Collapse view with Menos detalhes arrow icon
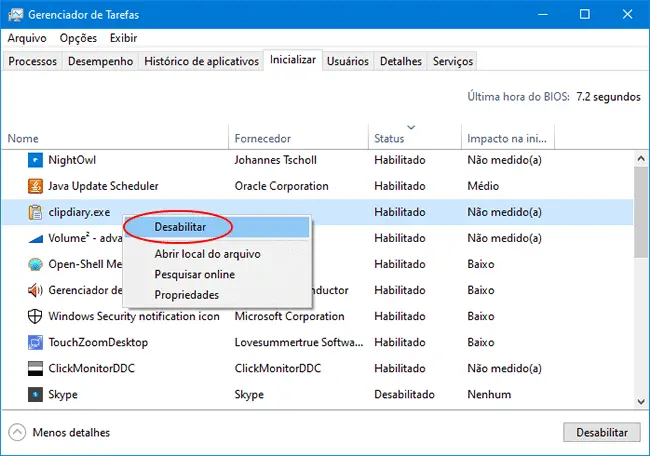Image resolution: width=650 pixels, height=456 pixels. click(17, 433)
